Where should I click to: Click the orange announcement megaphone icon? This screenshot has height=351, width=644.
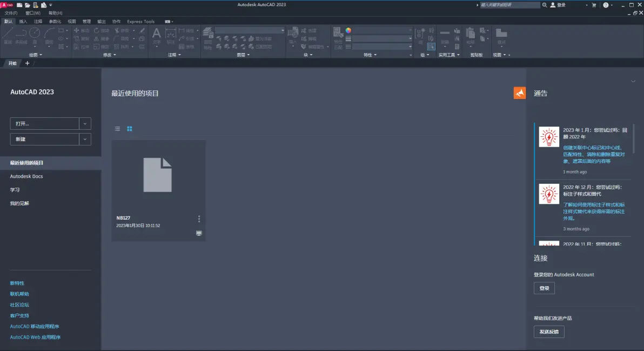pos(520,93)
